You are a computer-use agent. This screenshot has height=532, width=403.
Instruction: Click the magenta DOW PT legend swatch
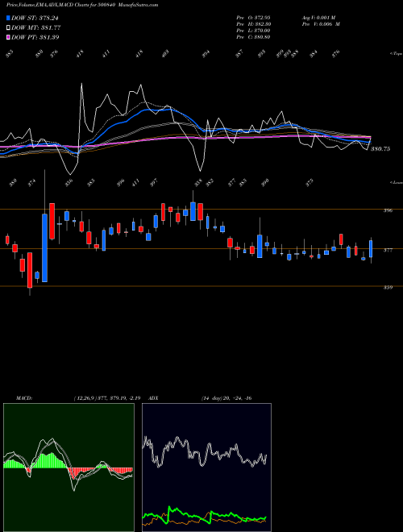pos(8,37)
